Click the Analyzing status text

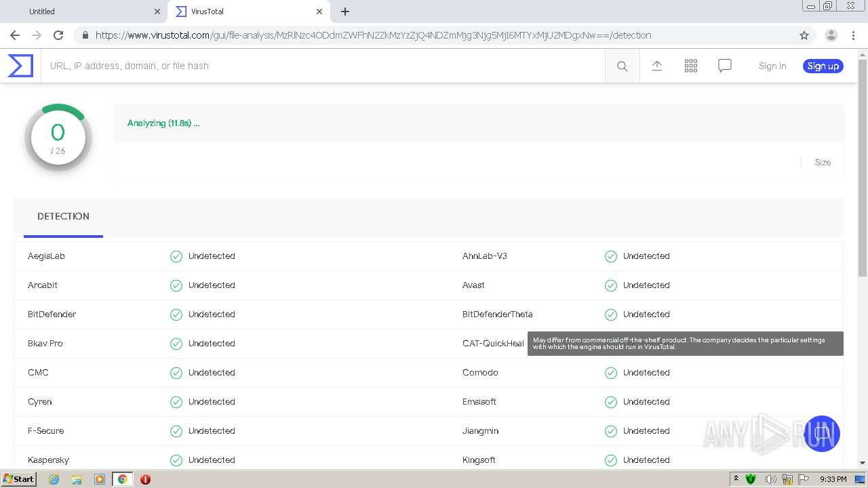(x=163, y=123)
